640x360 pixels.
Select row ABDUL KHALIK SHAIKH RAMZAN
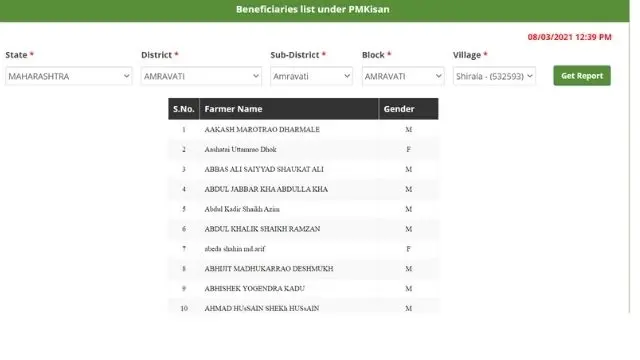(x=304, y=229)
